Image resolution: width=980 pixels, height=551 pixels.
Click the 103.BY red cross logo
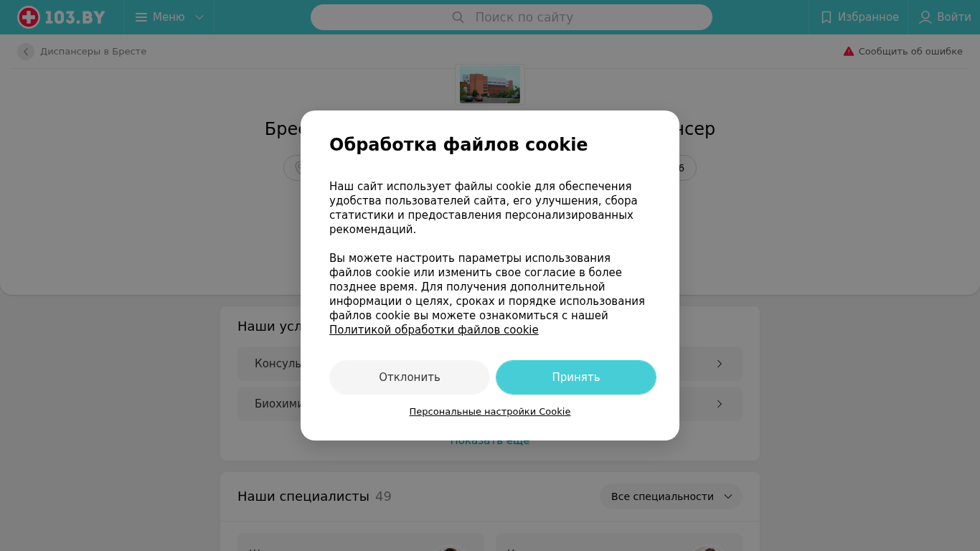click(29, 17)
